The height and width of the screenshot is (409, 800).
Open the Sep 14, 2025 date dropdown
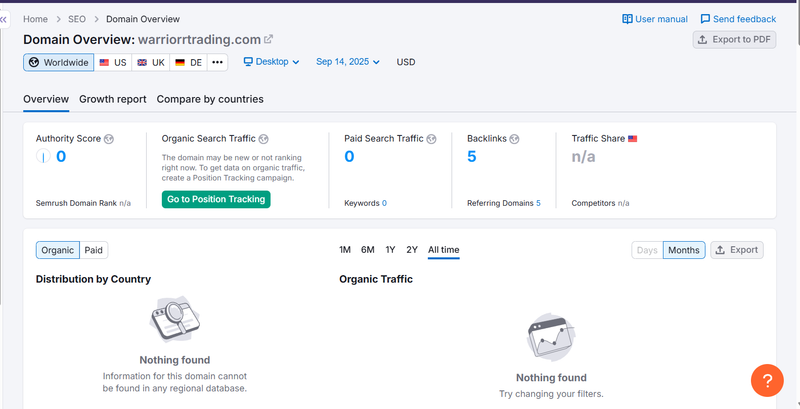pyautogui.click(x=348, y=62)
